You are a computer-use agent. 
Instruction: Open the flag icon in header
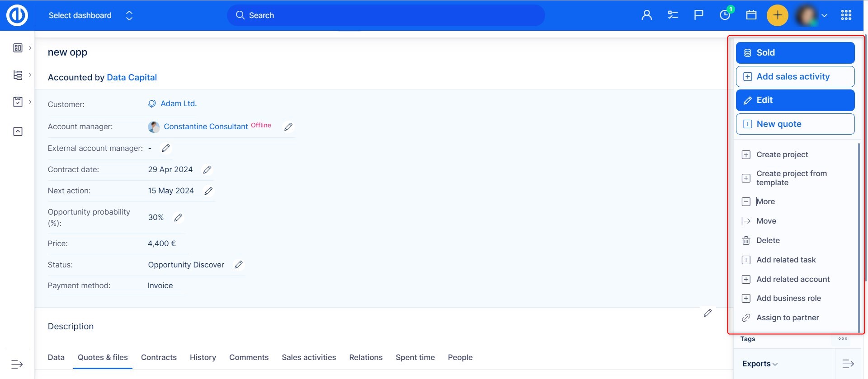(698, 15)
